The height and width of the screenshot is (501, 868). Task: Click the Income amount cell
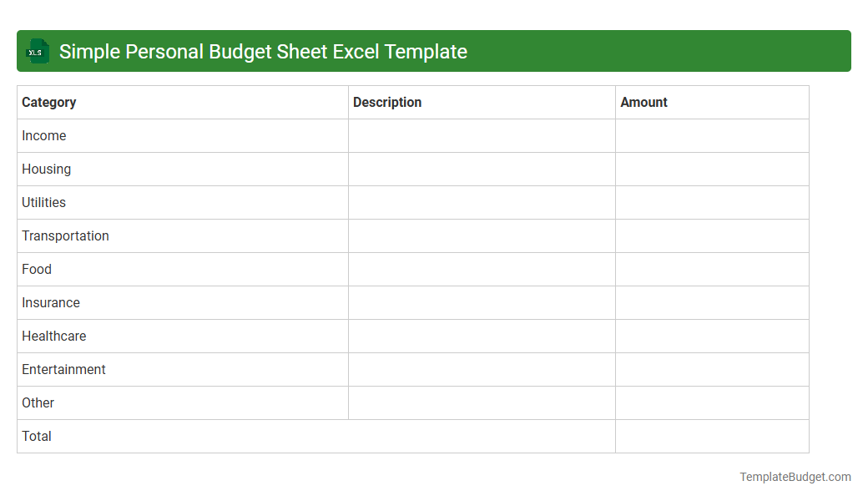pos(712,135)
